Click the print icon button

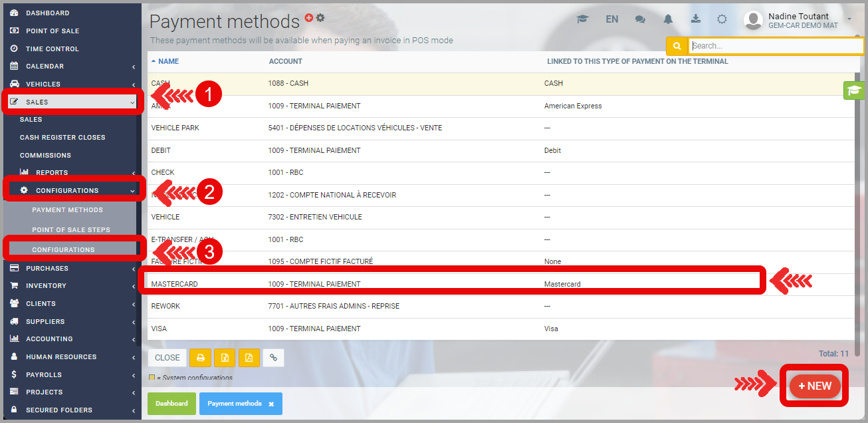click(200, 358)
